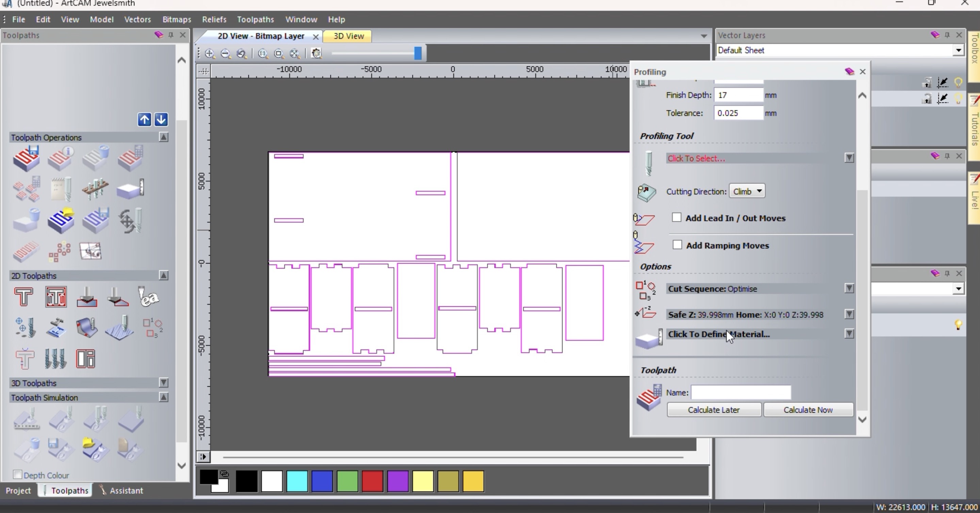Viewport: 980px width, 513px height.
Task: Expand the Cut Sequence options
Action: (x=849, y=288)
